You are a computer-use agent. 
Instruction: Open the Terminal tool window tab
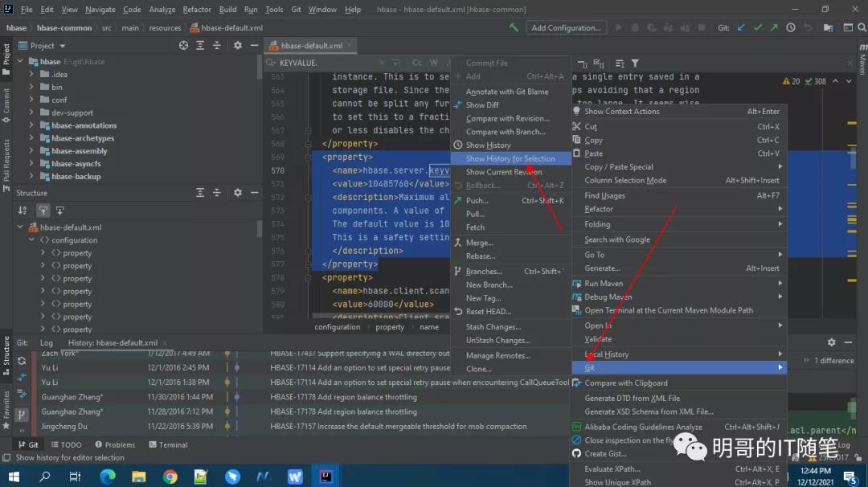click(168, 444)
